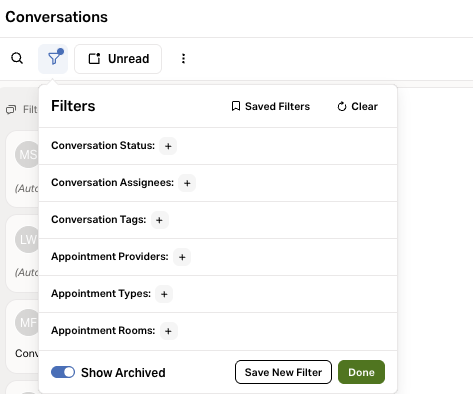The height and width of the screenshot is (394, 473).
Task: Select the MF contact avatar
Action: coord(27,322)
